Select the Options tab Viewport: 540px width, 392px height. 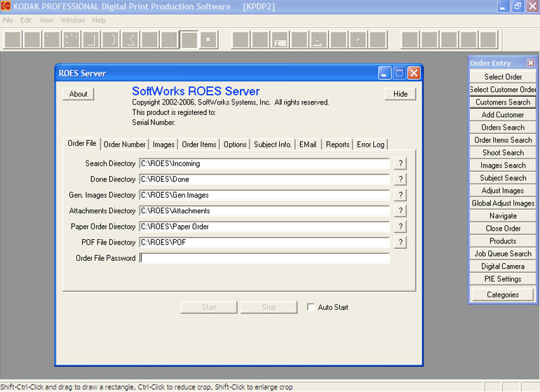235,144
